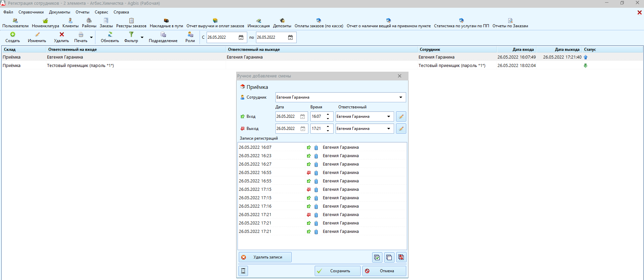Screen dimensions: 644x280
Task: Select record 26.05.2022 17:16 in the list
Action: pyautogui.click(x=322, y=206)
